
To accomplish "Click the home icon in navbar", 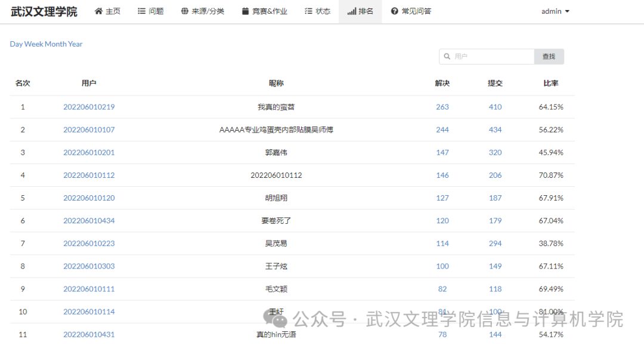I will 99,11.
